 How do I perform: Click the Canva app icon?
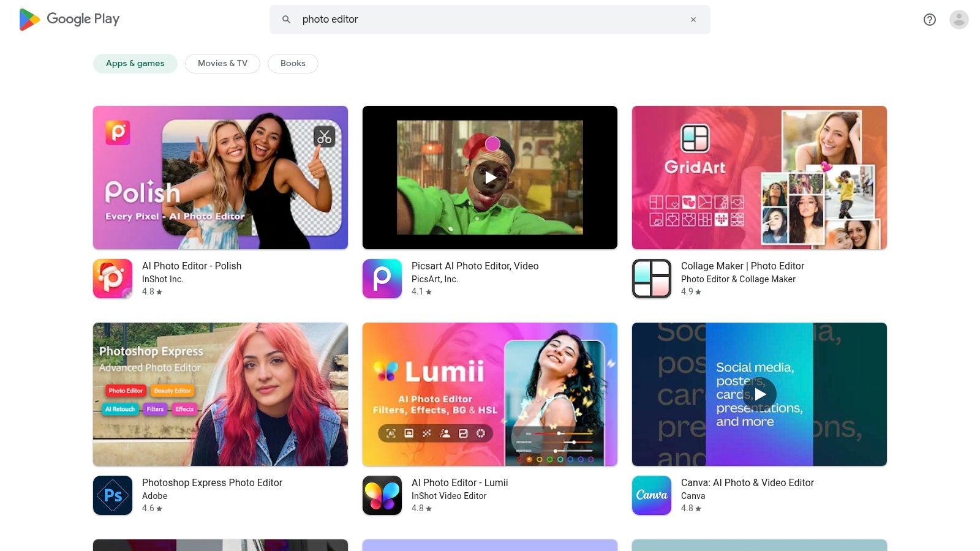pos(651,495)
